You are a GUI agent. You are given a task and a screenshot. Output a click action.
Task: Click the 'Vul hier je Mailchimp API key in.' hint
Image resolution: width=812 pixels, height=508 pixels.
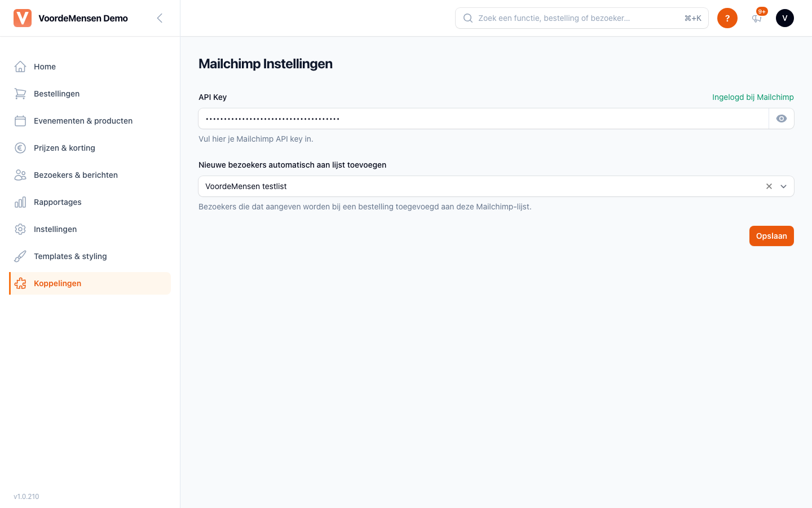(256, 139)
